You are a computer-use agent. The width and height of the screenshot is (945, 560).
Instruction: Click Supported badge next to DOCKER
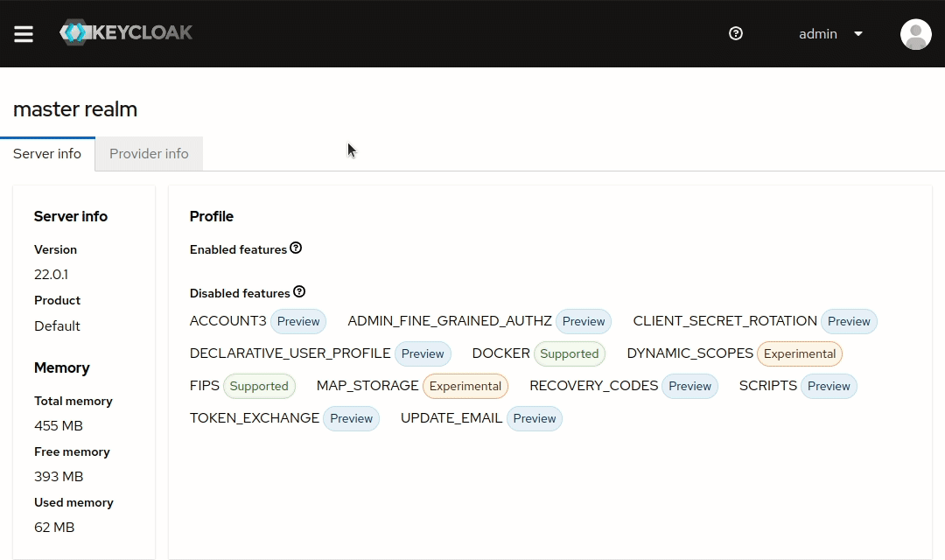[x=570, y=353]
